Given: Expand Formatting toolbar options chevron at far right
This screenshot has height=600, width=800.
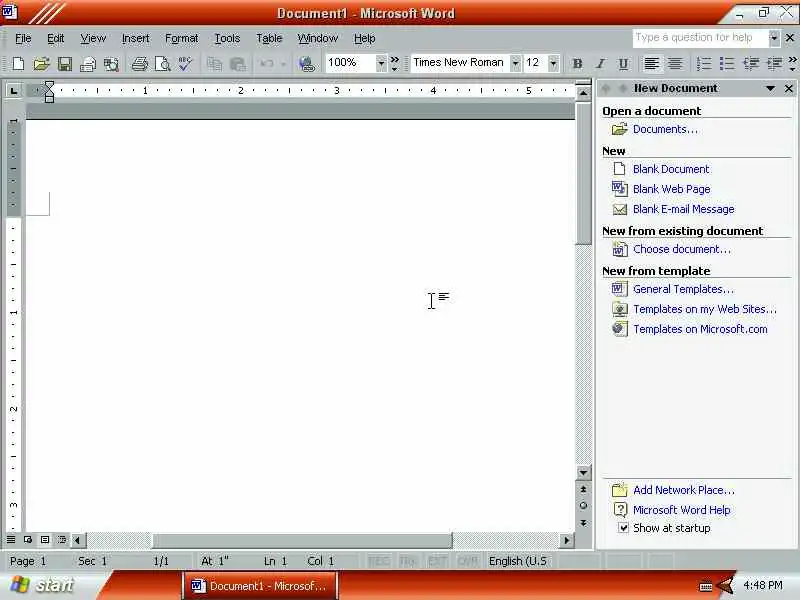Looking at the screenshot, I should (x=792, y=63).
